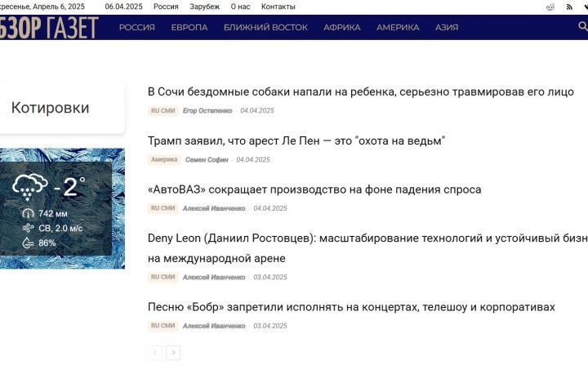Click the -2° temperature reading

[x=69, y=187]
